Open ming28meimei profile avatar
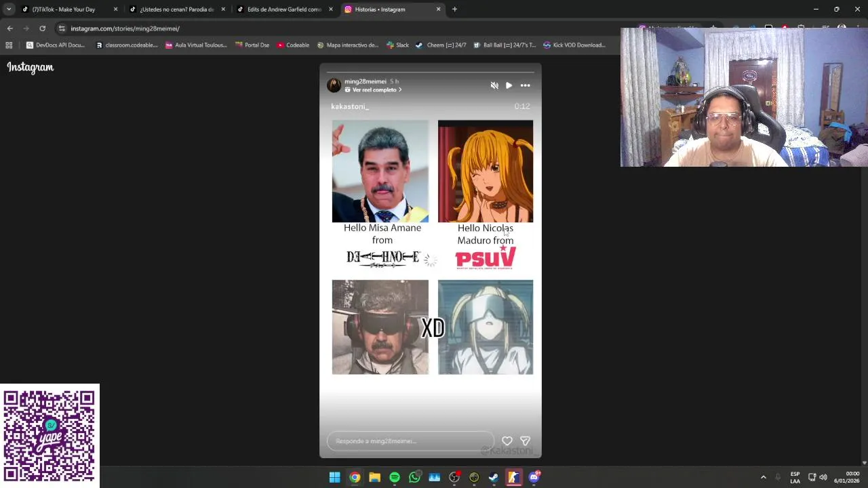Viewport: 868px width, 488px height. 334,85
